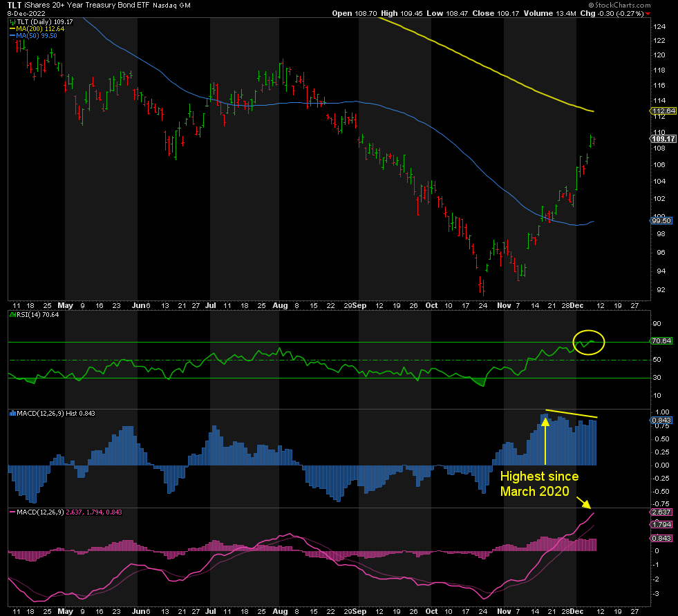
Task: Select the 'Volume 13.4M' header value
Action: pos(549,13)
